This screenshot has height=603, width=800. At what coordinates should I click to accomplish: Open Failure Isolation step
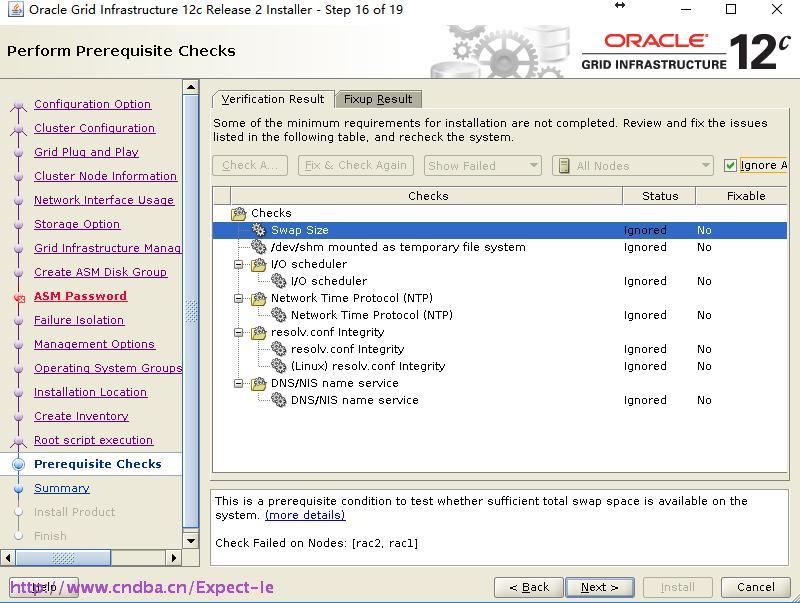click(x=79, y=320)
